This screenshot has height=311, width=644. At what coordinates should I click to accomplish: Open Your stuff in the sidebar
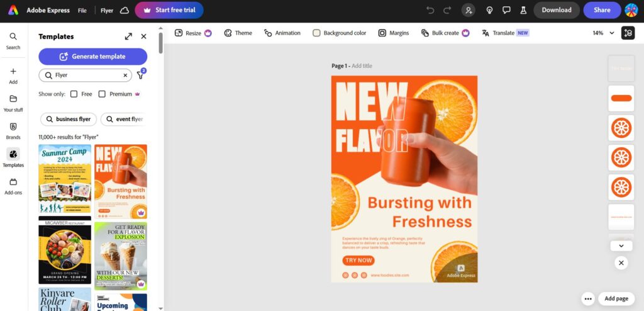tap(13, 103)
